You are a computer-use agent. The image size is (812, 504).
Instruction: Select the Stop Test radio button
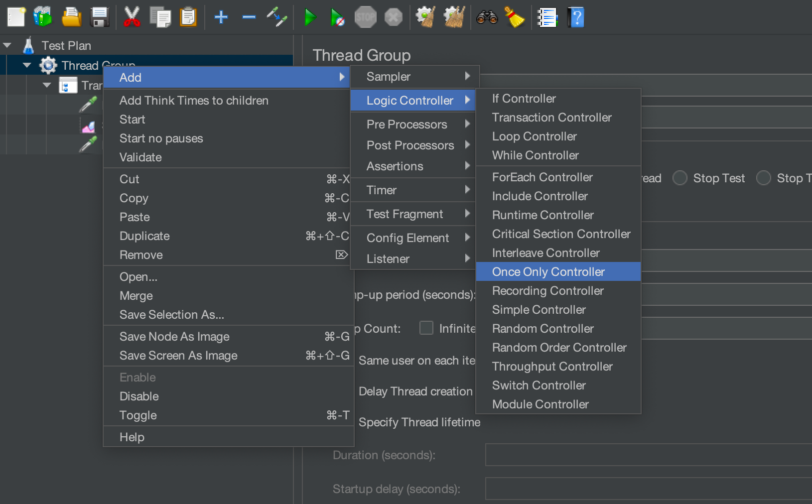point(680,178)
